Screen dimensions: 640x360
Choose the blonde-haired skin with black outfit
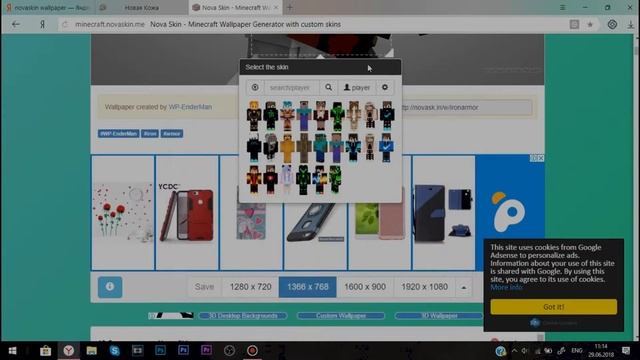coord(254,116)
